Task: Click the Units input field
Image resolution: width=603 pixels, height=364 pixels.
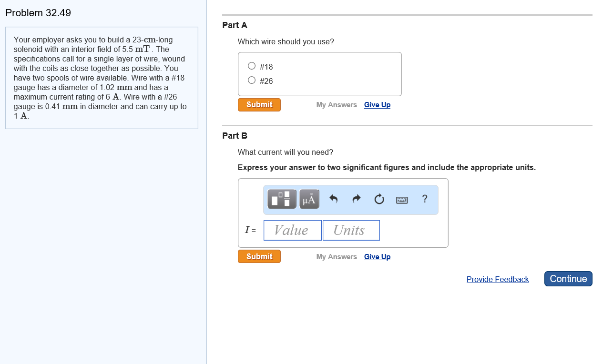Action: tap(351, 230)
